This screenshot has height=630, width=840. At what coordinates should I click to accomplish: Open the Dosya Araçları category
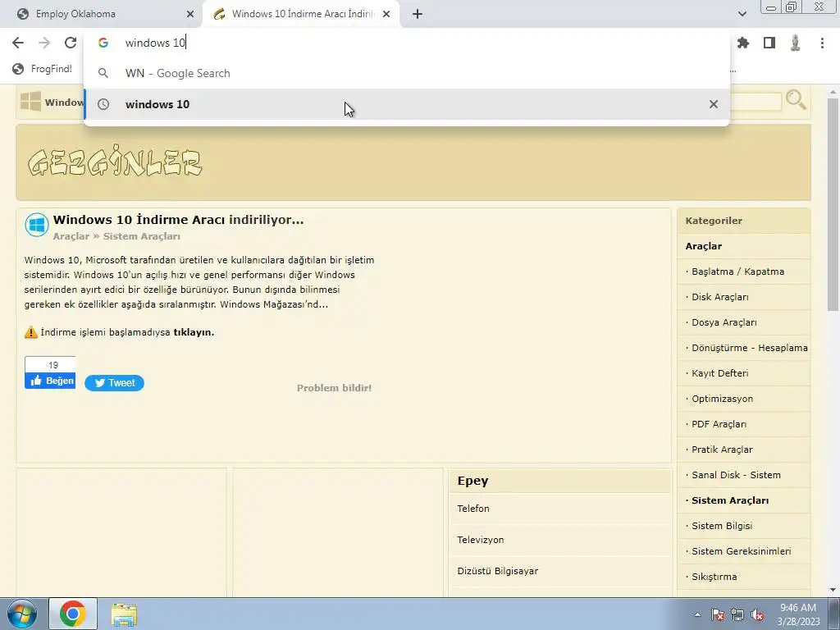724,322
